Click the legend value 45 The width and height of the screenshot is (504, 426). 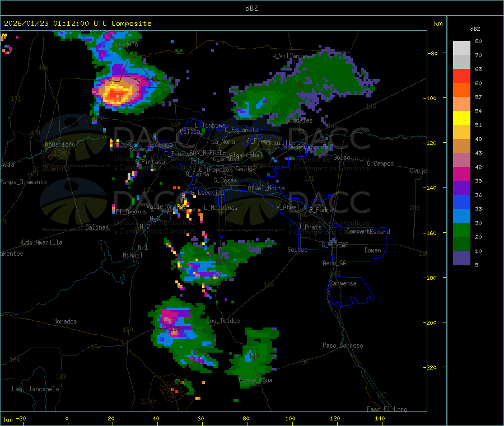click(x=478, y=153)
